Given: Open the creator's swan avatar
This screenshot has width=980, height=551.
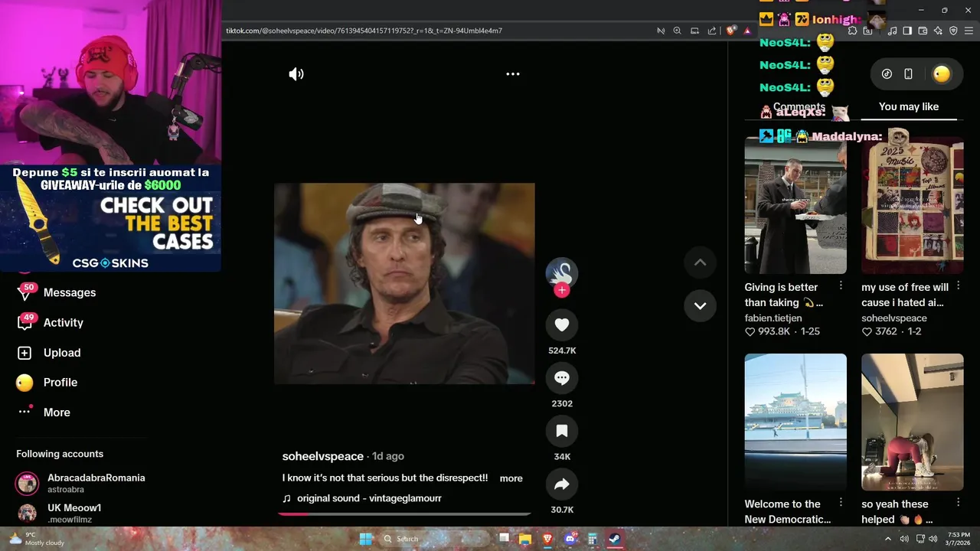Looking at the screenshot, I should [562, 272].
